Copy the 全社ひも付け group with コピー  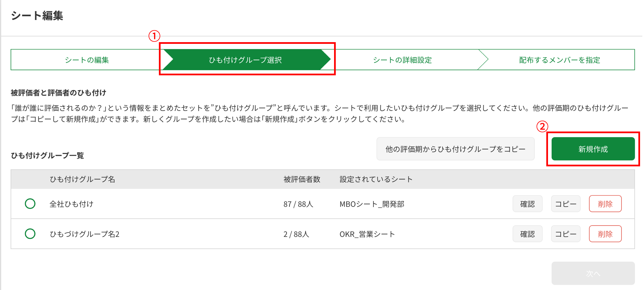click(x=565, y=204)
